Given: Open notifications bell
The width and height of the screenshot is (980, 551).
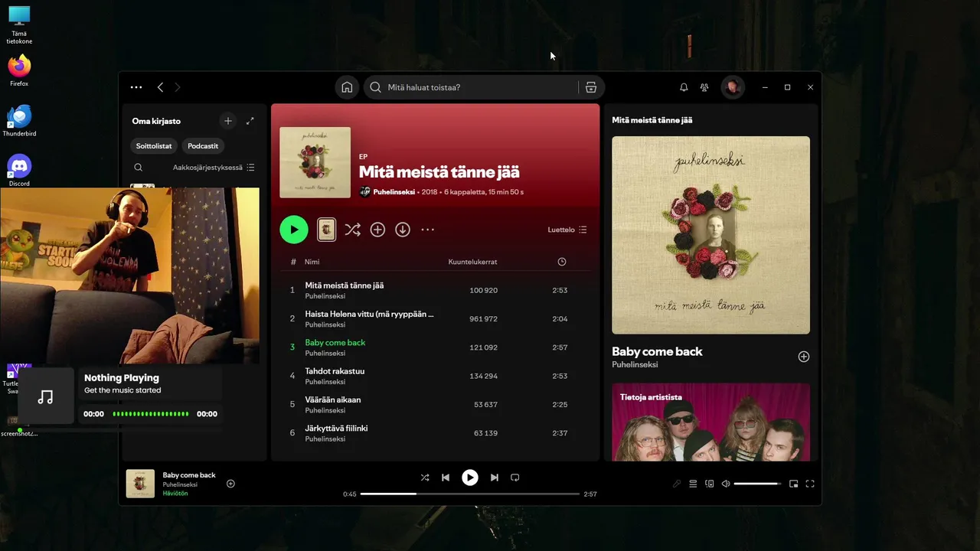Looking at the screenshot, I should tap(684, 87).
